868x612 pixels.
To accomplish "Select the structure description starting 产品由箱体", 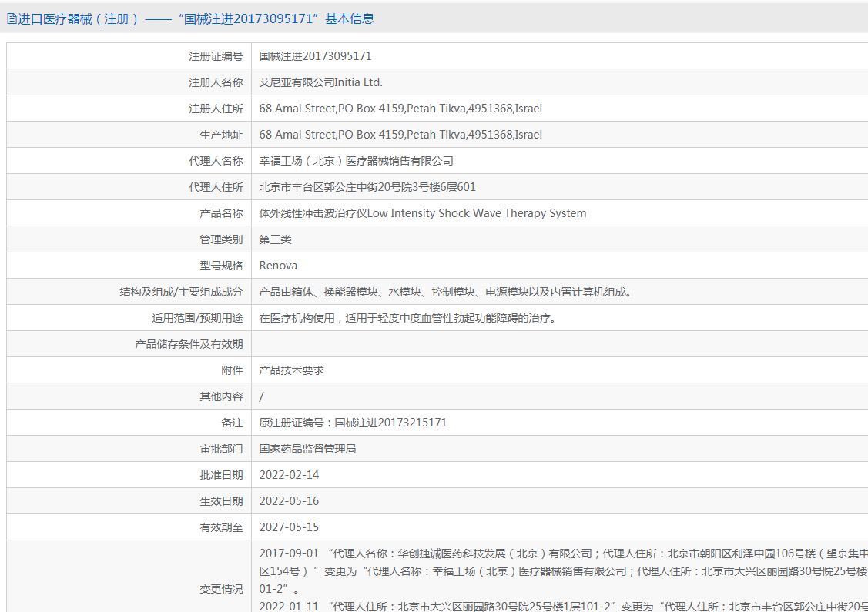I will point(446,292).
